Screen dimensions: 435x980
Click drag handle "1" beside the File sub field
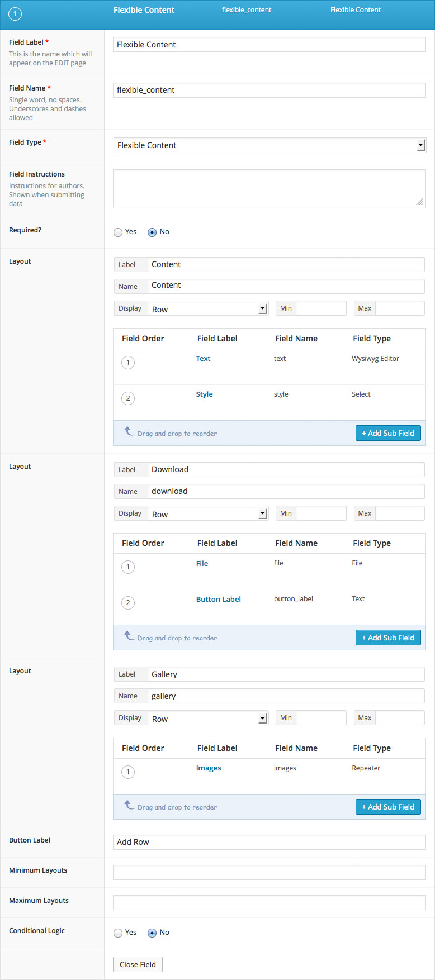click(x=128, y=567)
